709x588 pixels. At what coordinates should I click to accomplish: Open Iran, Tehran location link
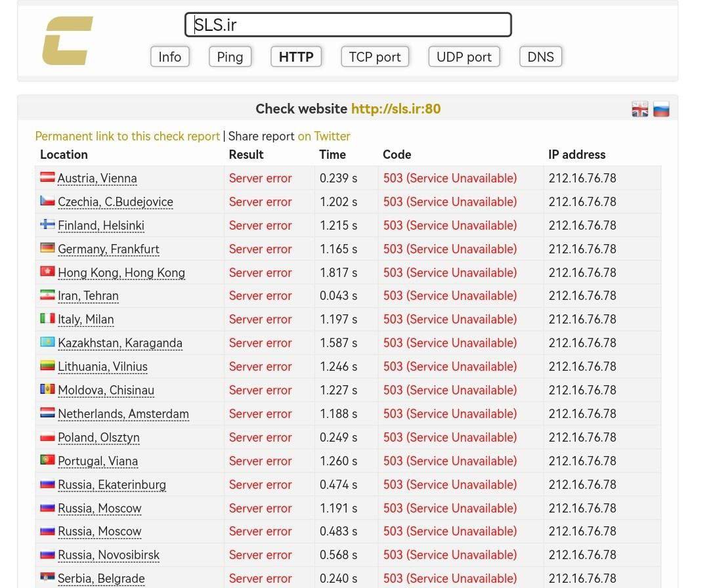pos(88,296)
